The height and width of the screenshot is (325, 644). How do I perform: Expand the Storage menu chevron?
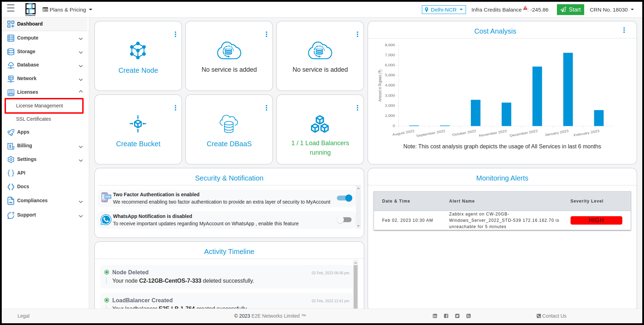(x=81, y=52)
